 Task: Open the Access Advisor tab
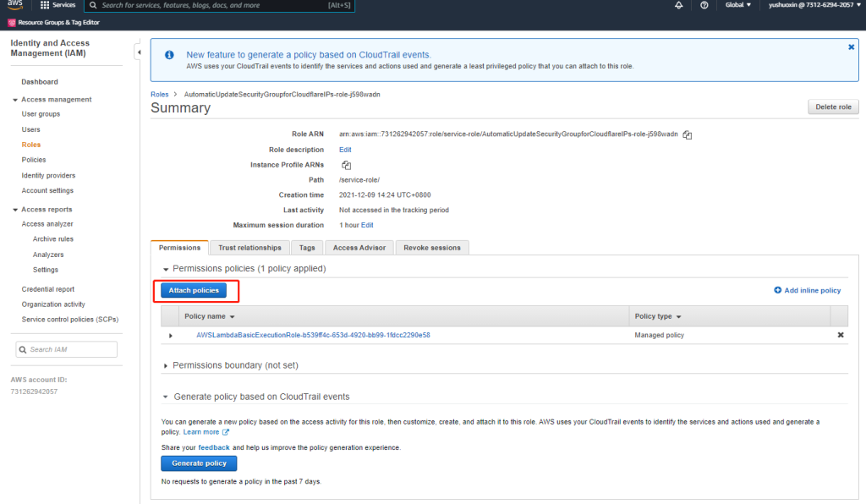click(x=359, y=248)
